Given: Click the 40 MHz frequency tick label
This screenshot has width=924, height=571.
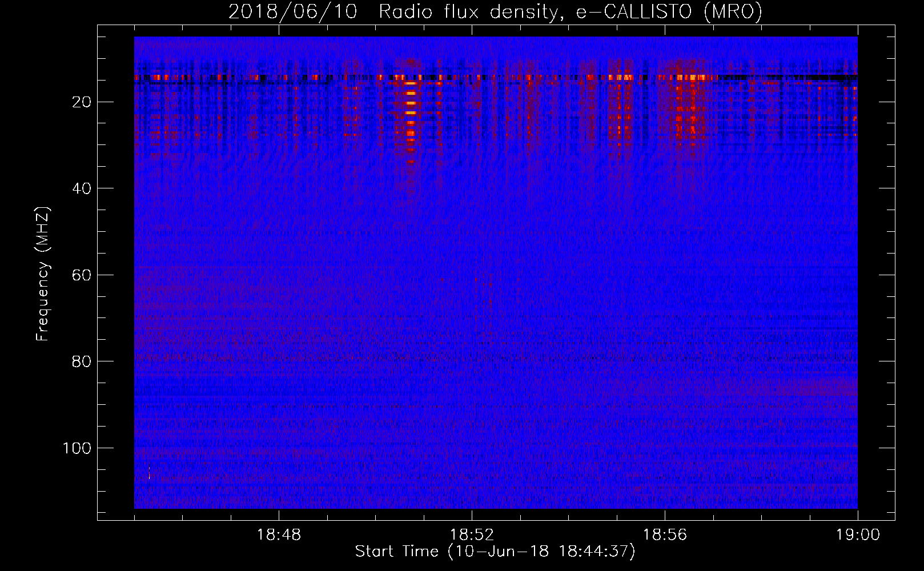Looking at the screenshot, I should pos(82,188).
